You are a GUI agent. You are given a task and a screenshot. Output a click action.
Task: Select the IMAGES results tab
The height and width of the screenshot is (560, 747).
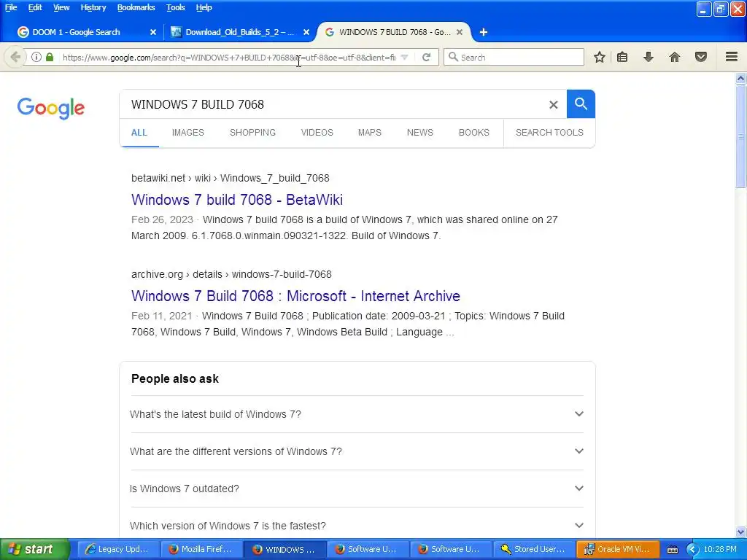pyautogui.click(x=187, y=133)
